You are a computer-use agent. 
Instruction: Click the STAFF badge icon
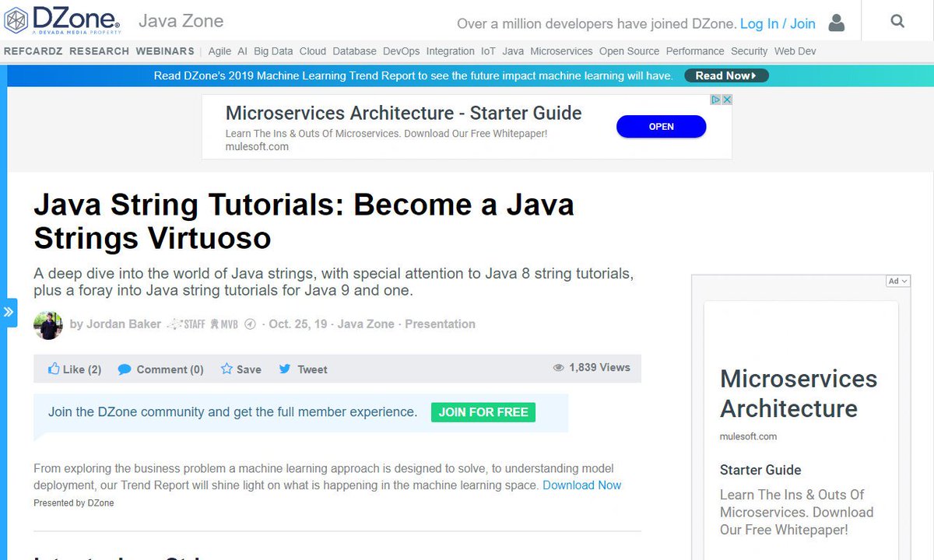click(186, 324)
